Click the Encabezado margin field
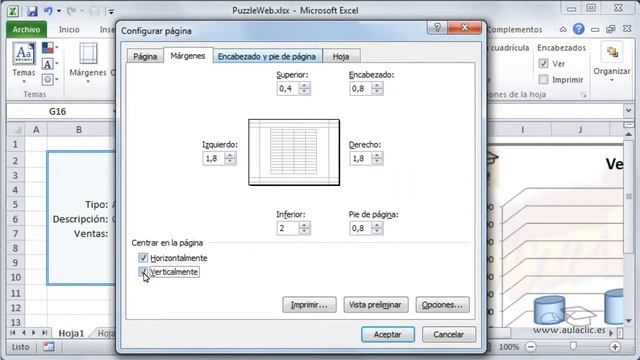 361,89
